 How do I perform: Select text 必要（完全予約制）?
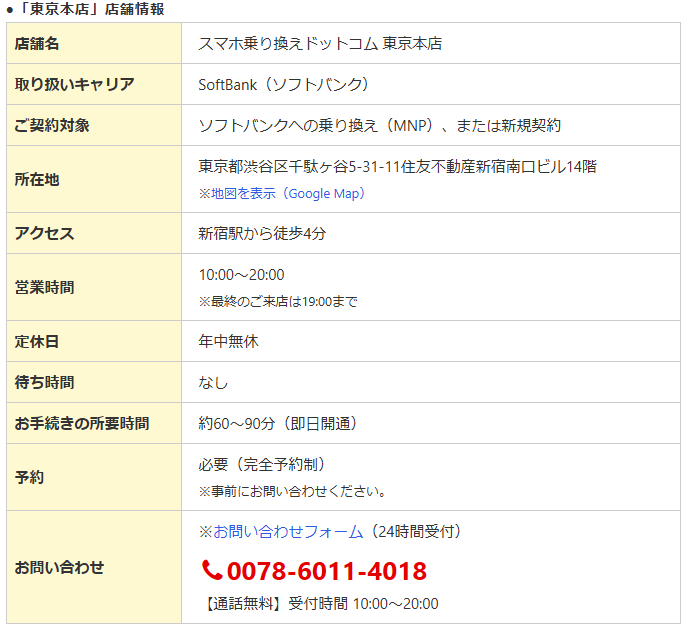coord(264,464)
